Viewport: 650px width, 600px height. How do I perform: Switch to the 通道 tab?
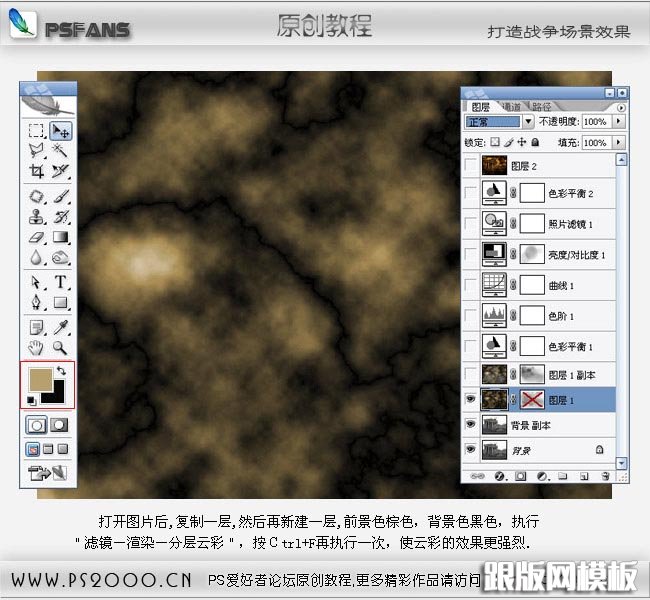[511, 105]
